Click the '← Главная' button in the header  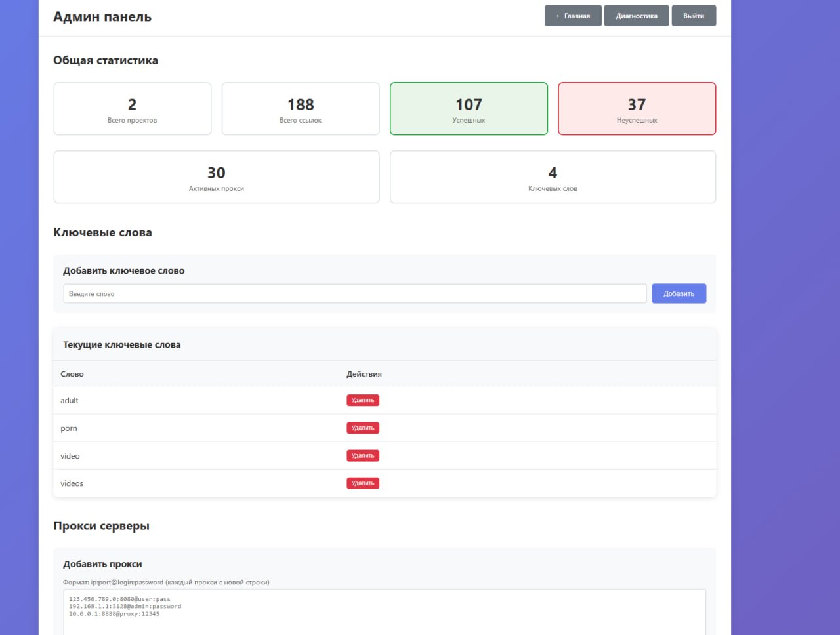tap(573, 16)
